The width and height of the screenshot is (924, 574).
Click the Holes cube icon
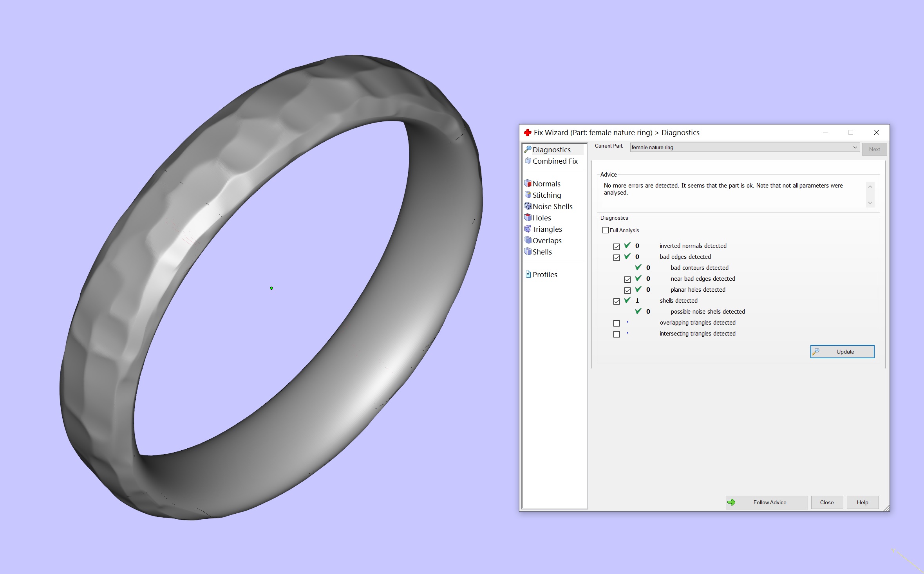528,218
